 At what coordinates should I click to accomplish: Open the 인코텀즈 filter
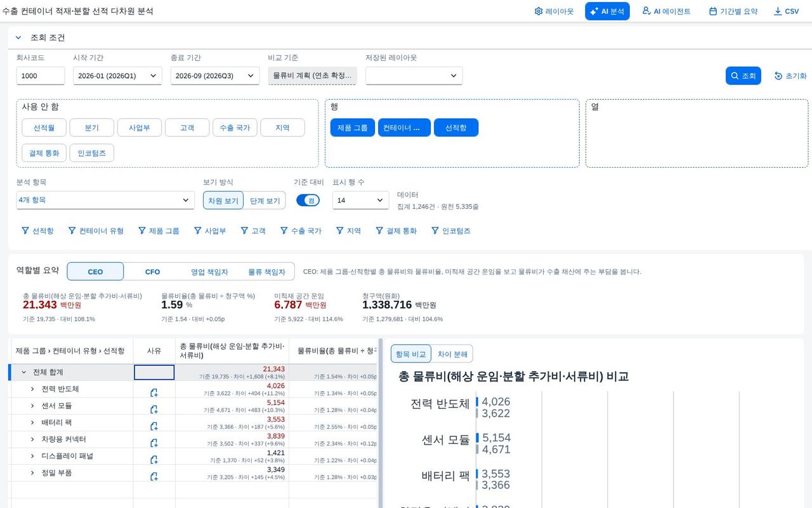(x=451, y=231)
